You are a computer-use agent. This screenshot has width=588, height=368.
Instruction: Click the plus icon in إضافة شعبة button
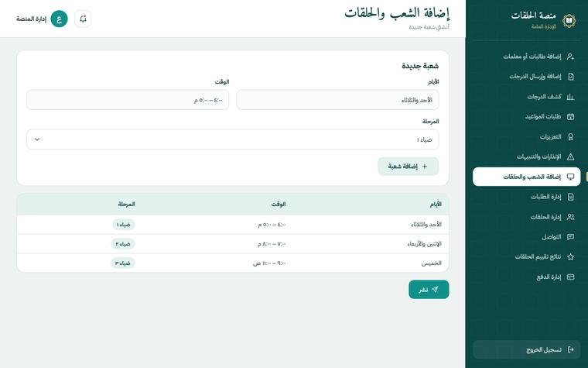tap(425, 167)
